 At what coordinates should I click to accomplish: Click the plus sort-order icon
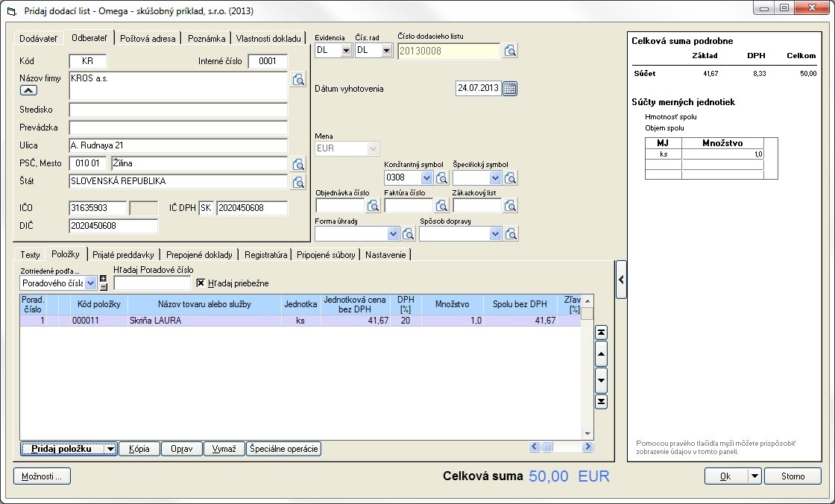coord(104,279)
